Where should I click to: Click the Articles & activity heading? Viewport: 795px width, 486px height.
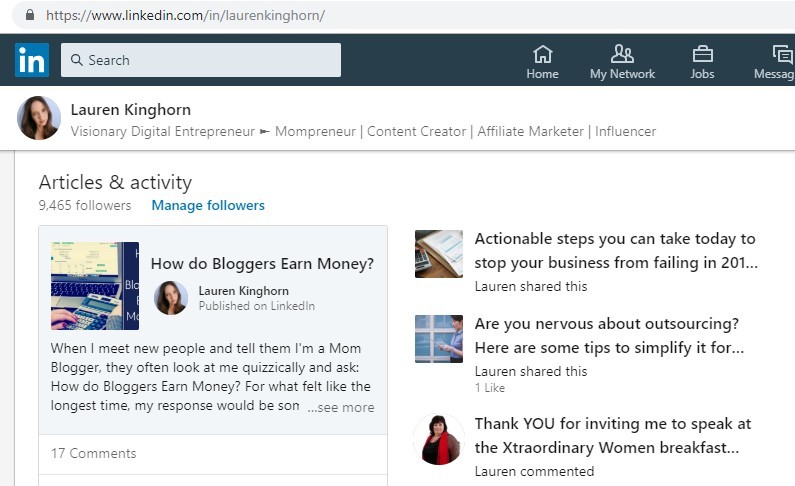[x=116, y=182]
